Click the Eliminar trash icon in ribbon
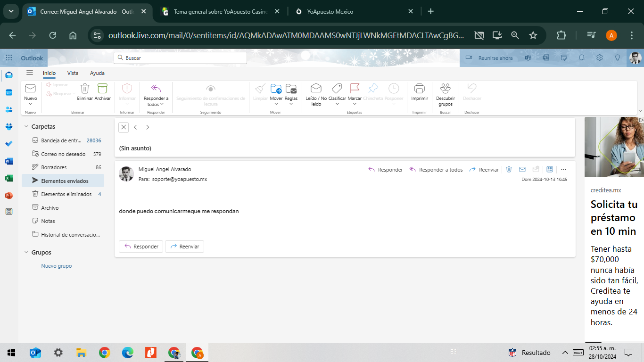 pyautogui.click(x=85, y=89)
